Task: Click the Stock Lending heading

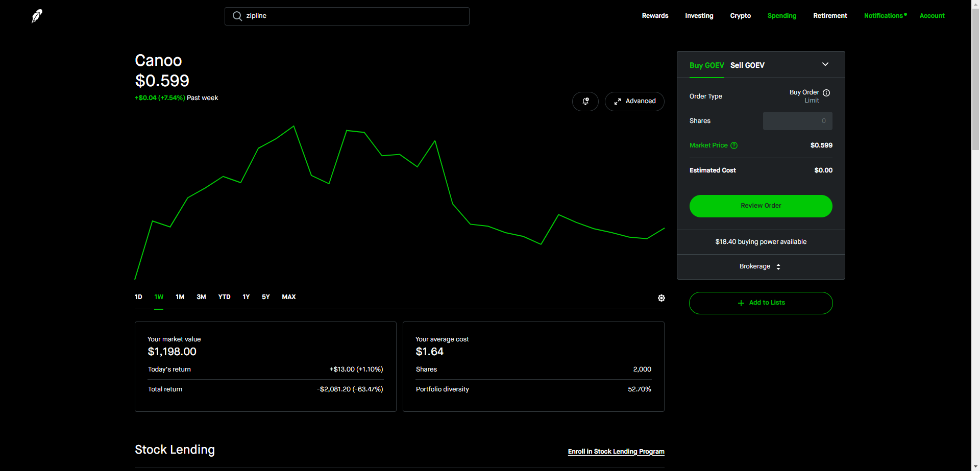Action: 175,450
